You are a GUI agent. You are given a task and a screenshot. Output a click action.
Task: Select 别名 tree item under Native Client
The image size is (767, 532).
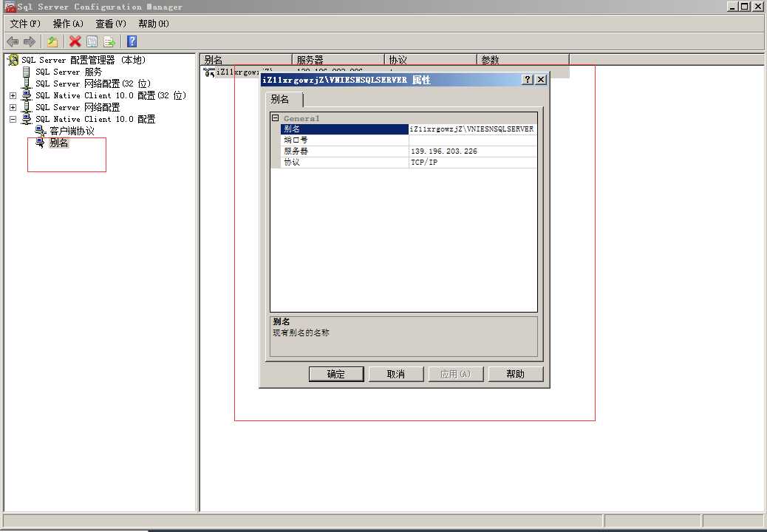58,143
